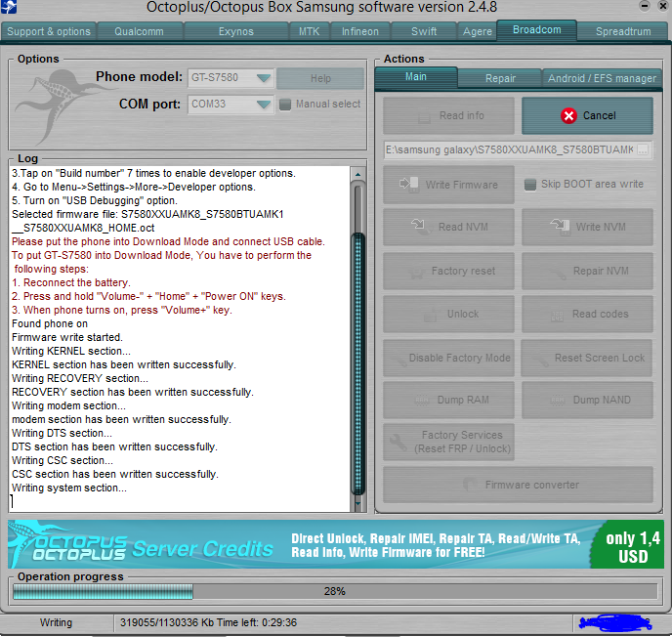Click the Write NVM icon
Image resolution: width=672 pixels, height=637 pixels.
coord(560,226)
